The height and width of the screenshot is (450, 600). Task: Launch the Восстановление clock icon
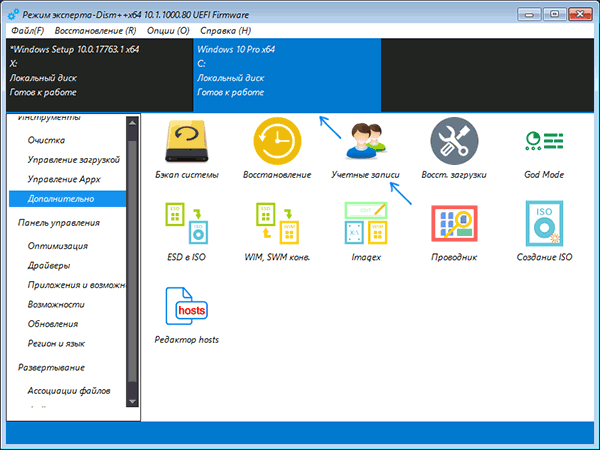[277, 143]
